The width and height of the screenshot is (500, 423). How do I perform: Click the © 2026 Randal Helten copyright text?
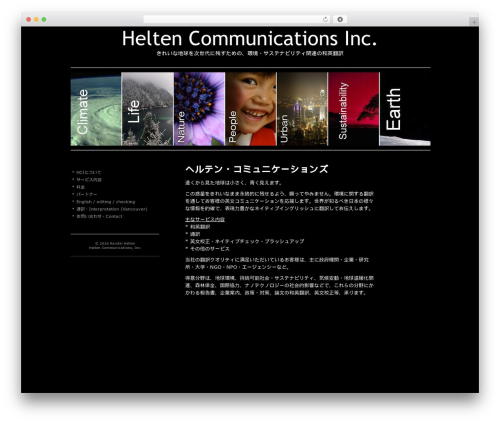tap(115, 243)
